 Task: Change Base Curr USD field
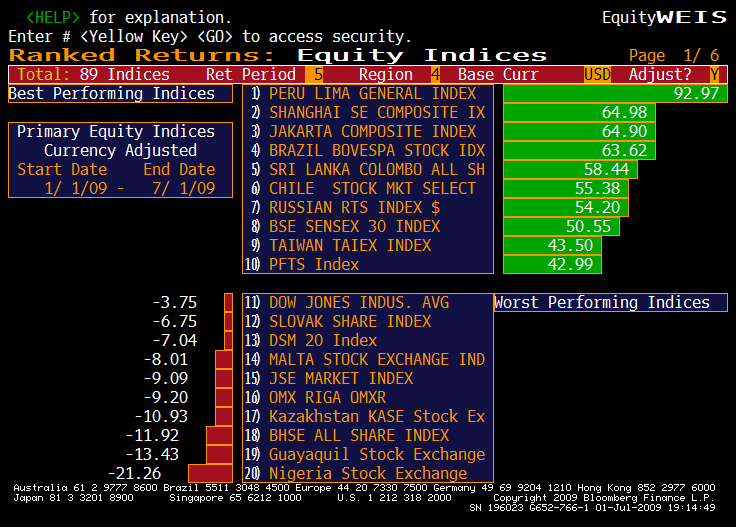coord(597,75)
